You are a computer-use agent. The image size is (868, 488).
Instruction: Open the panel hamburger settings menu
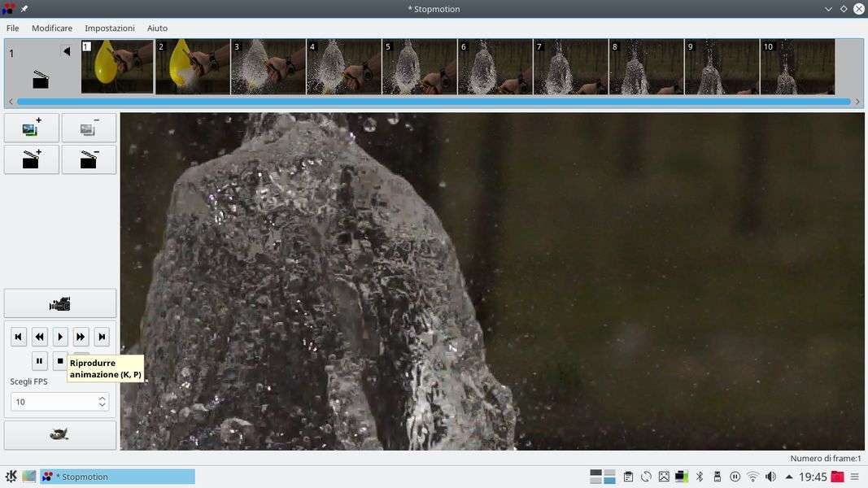855,477
